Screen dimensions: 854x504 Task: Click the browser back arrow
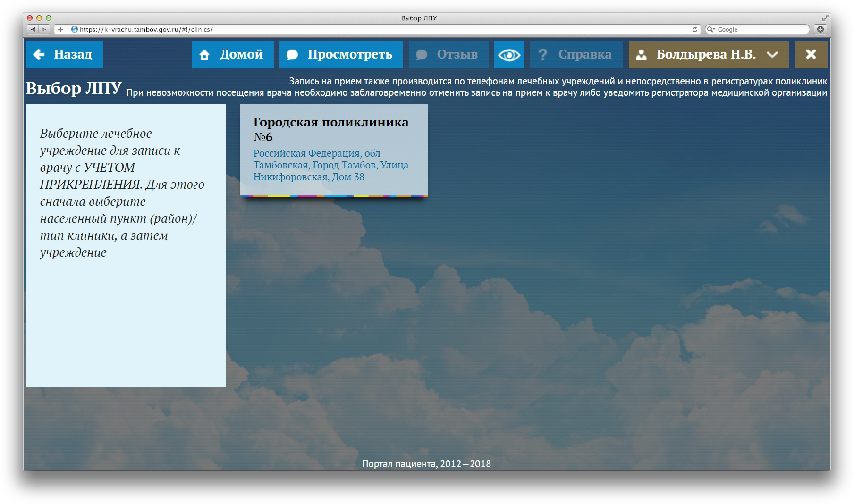(33, 29)
